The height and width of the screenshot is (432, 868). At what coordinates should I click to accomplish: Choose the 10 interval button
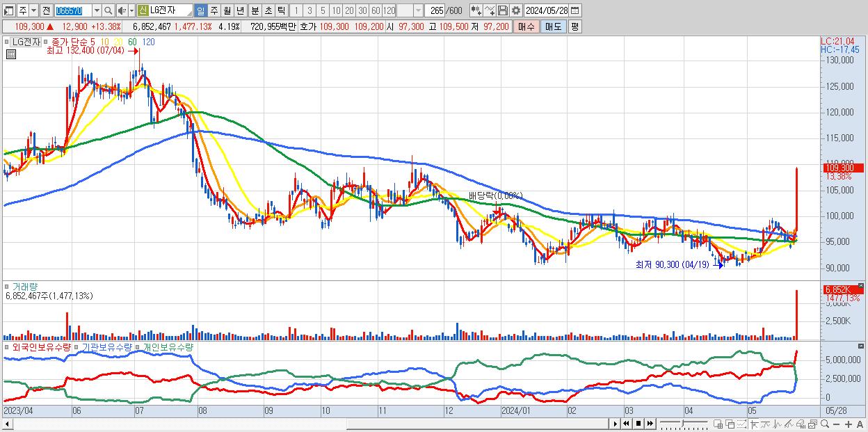click(336, 10)
